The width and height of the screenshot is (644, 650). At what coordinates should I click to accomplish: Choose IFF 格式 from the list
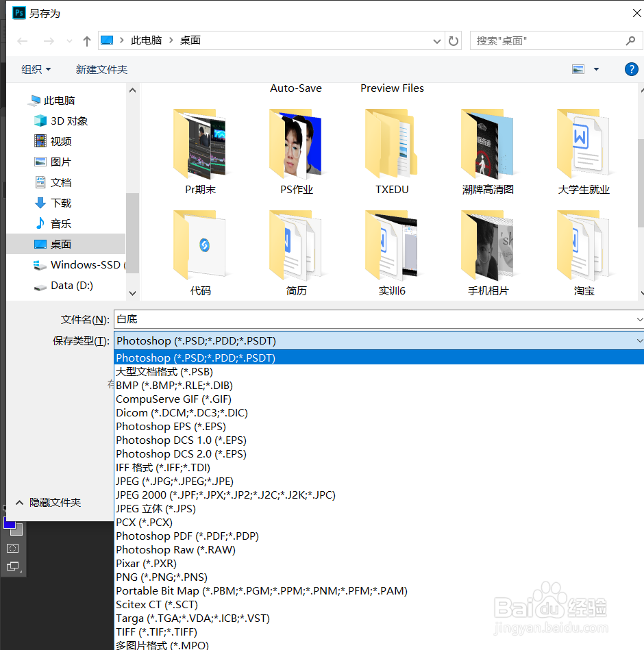click(x=379, y=468)
